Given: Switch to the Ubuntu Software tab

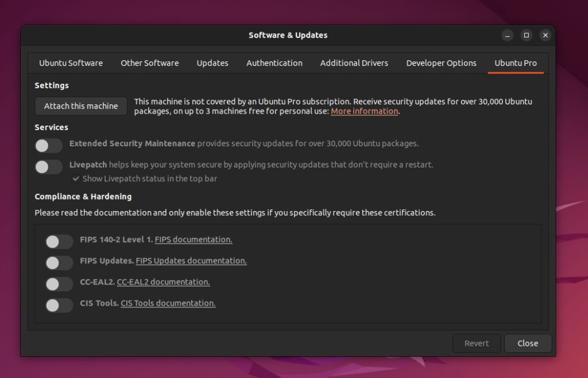Looking at the screenshot, I should click(x=71, y=63).
